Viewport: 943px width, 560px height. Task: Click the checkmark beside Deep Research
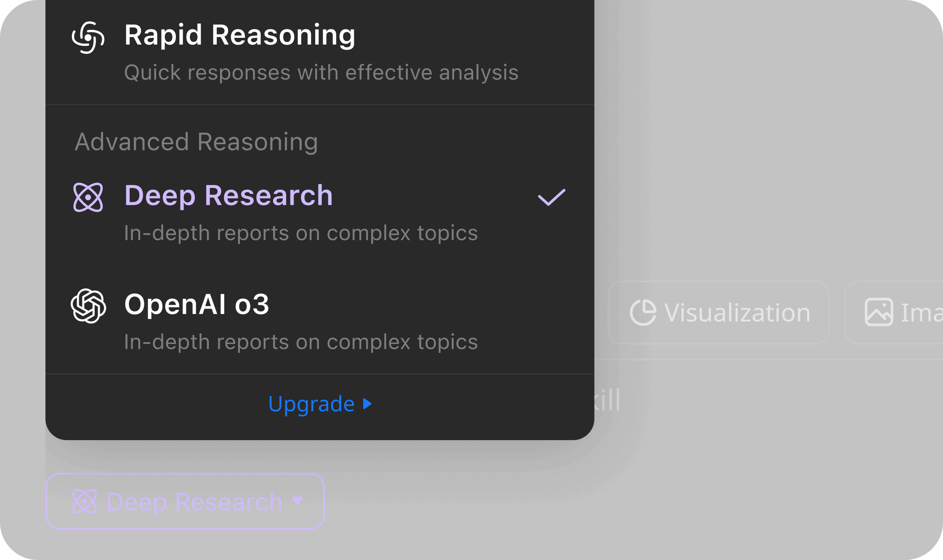pos(551,197)
